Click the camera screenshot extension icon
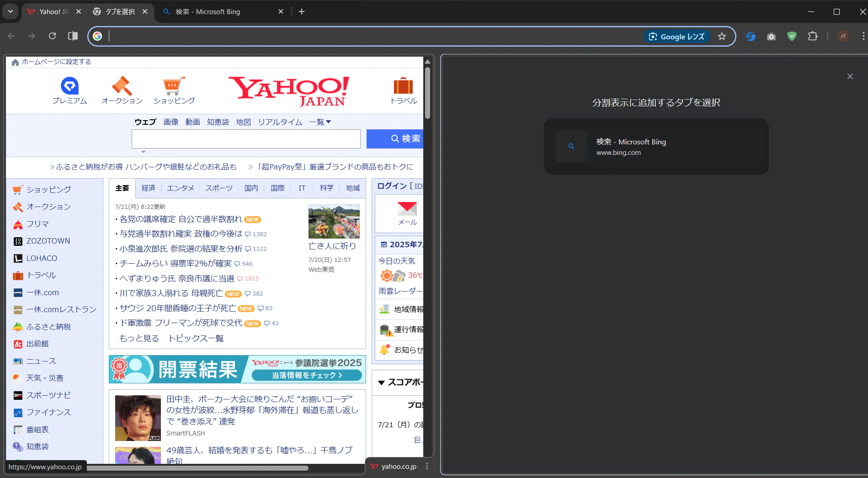Image resolution: width=868 pixels, height=478 pixels. click(771, 37)
